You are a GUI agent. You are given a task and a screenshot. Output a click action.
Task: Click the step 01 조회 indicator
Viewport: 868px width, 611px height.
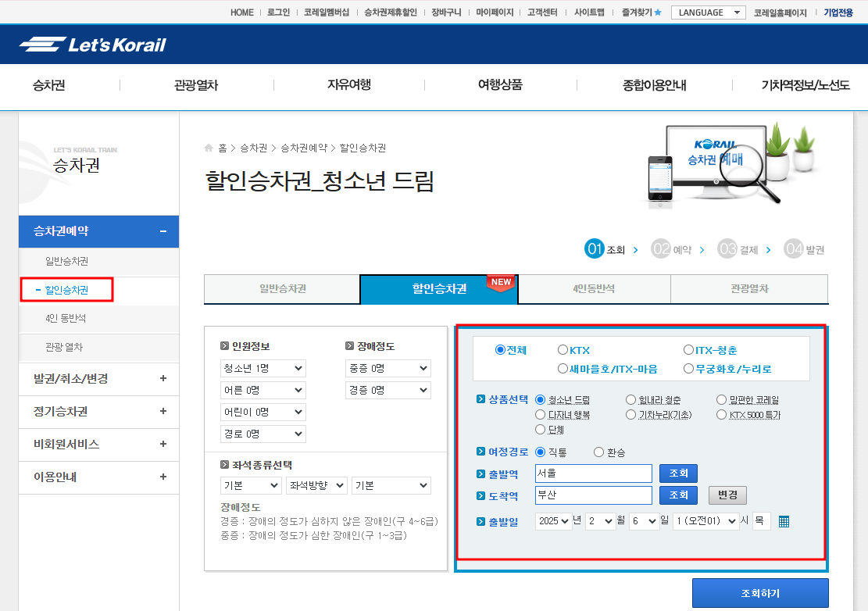coord(605,249)
